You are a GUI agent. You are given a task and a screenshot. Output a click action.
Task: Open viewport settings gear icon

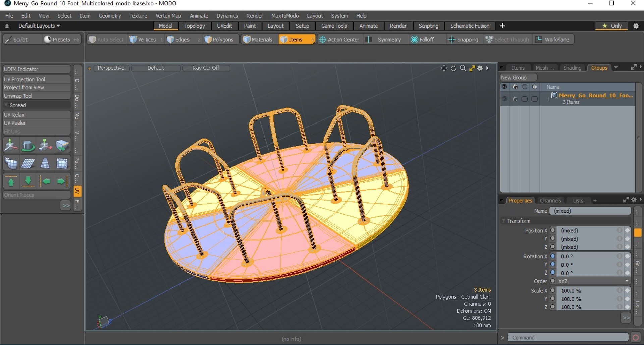(480, 68)
